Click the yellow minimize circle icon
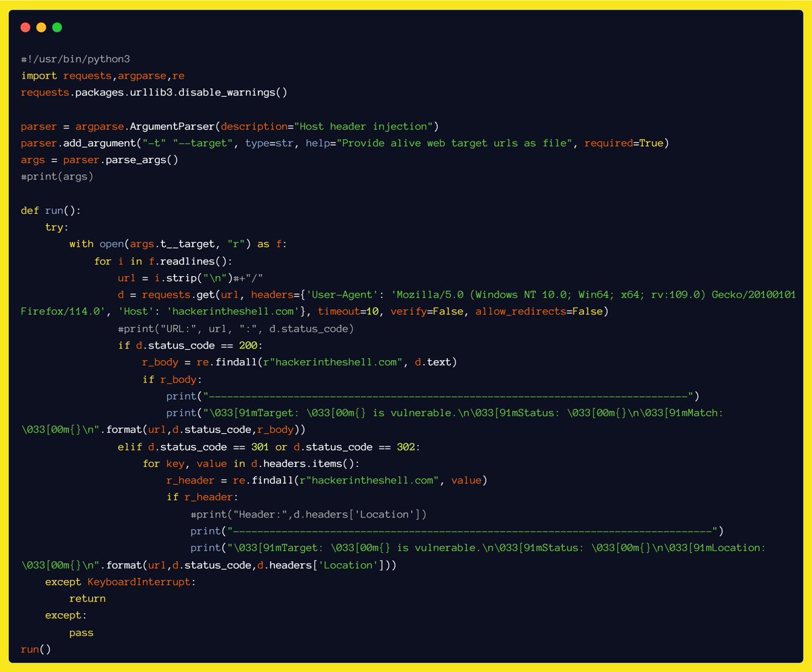The height and width of the screenshot is (672, 812). pyautogui.click(x=40, y=27)
